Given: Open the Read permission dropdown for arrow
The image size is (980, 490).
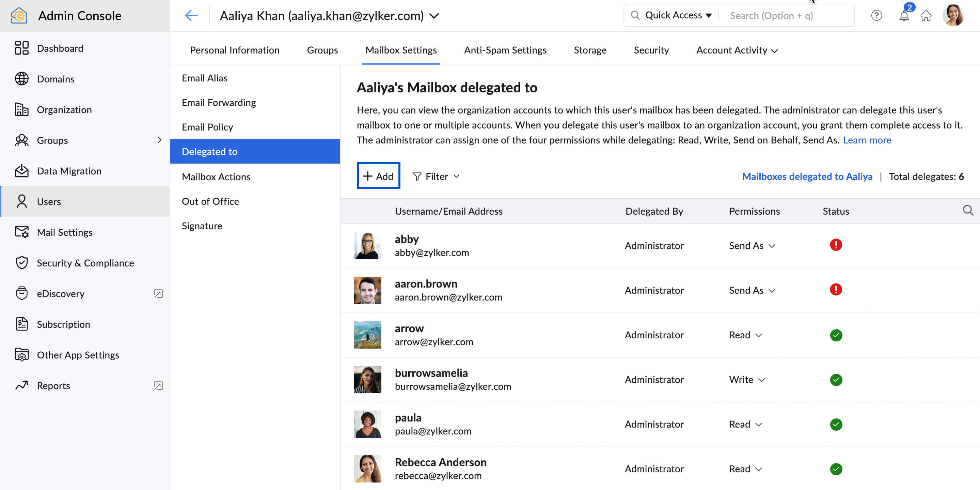Looking at the screenshot, I should [746, 335].
